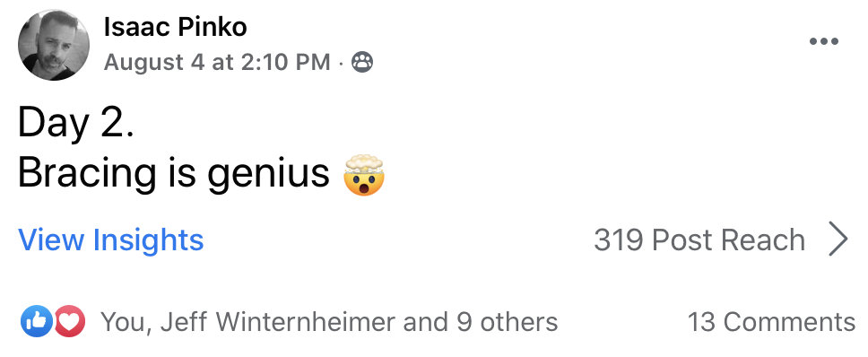Click the word Insights in blue link
This screenshot has height=357, width=868.
click(148, 240)
